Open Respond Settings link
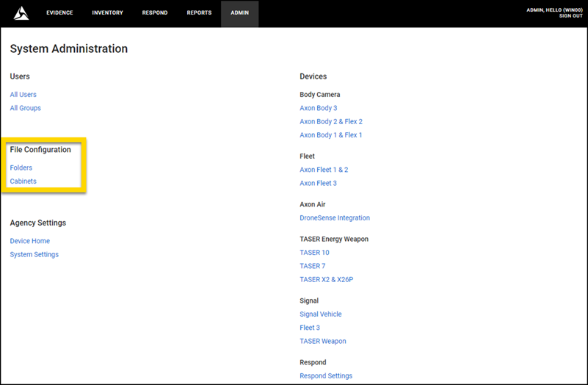Image resolution: width=588 pixels, height=385 pixels. (326, 376)
